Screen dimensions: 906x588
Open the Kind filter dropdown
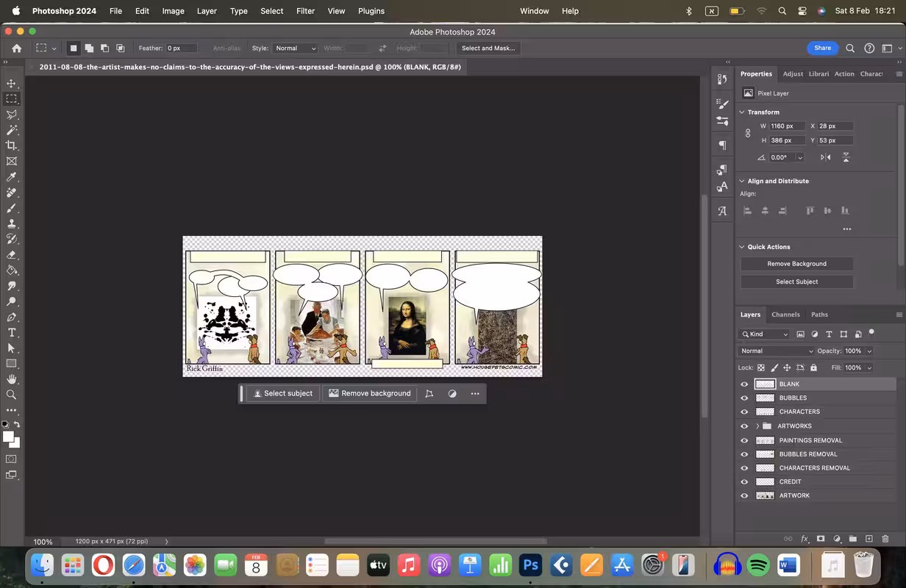pyautogui.click(x=765, y=334)
